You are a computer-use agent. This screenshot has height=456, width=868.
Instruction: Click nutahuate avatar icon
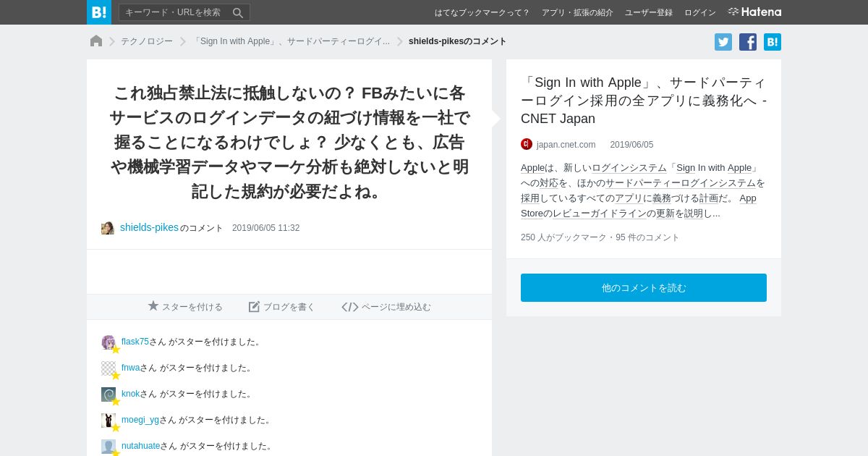[x=109, y=447]
